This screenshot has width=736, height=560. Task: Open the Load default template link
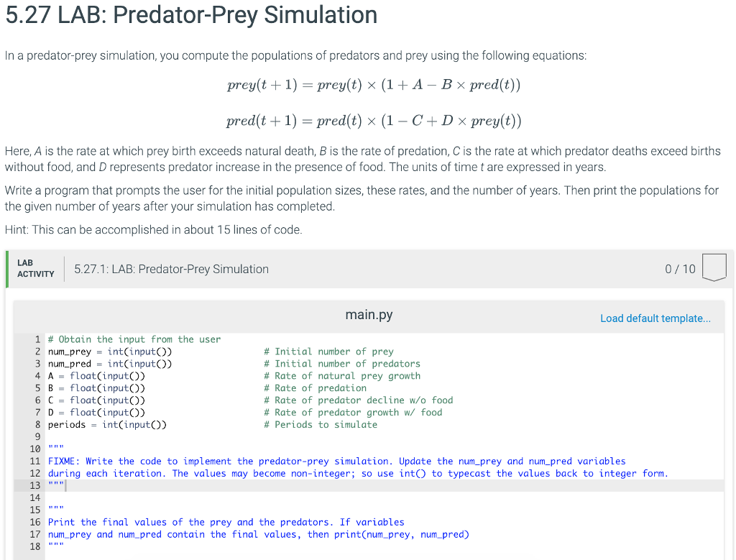coord(655,318)
